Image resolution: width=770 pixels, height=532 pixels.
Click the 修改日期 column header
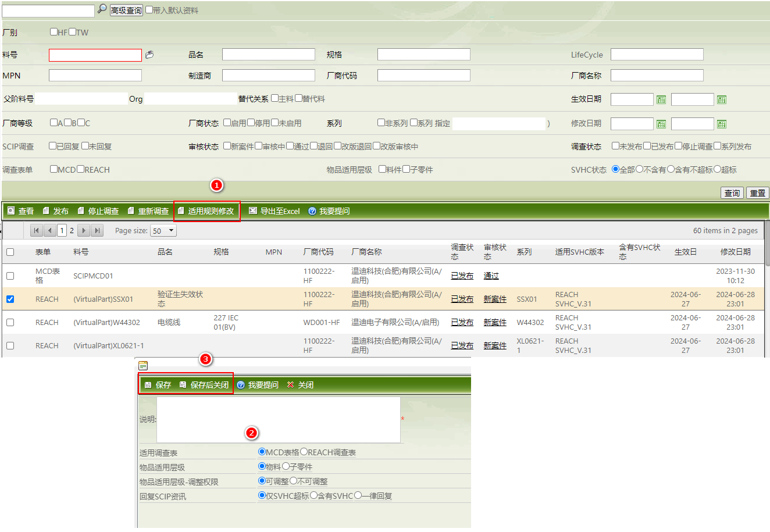(735, 252)
